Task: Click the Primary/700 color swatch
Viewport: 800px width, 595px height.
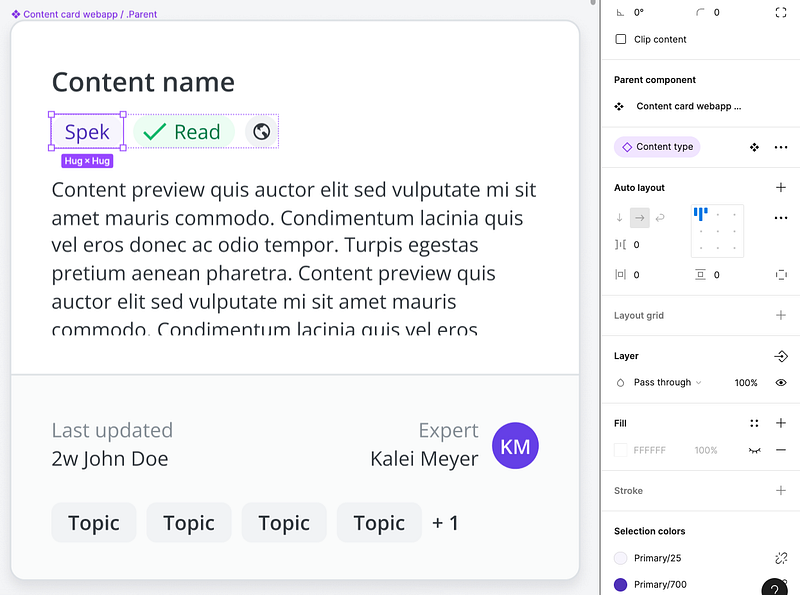Action: [620, 584]
